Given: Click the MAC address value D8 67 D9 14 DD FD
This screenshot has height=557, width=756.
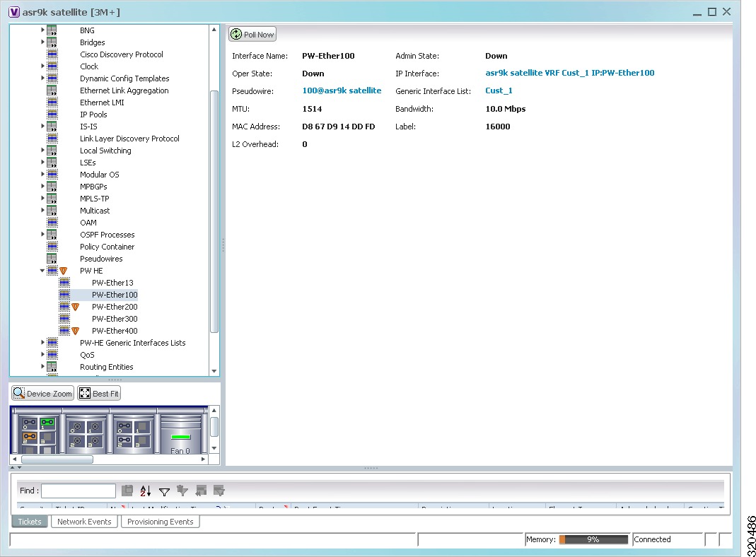Looking at the screenshot, I should point(339,127).
